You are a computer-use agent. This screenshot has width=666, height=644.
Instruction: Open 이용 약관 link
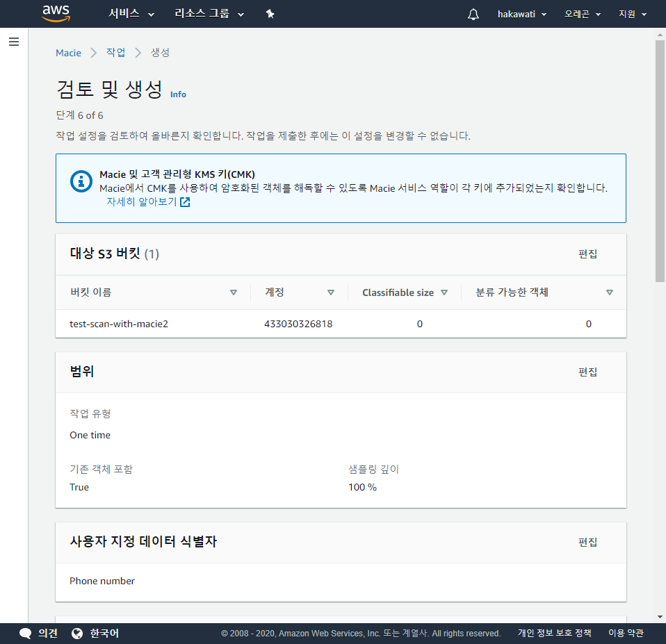626,633
